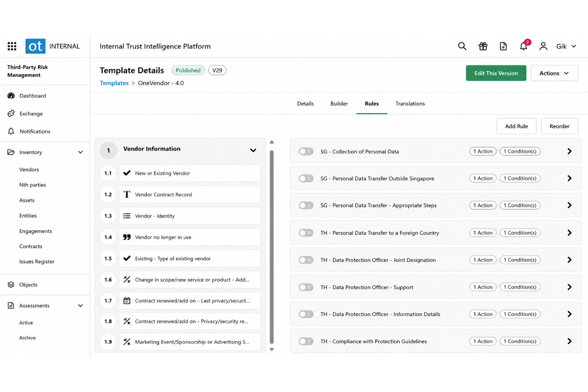Click the question list scrollbar thumb

pyautogui.click(x=272, y=247)
